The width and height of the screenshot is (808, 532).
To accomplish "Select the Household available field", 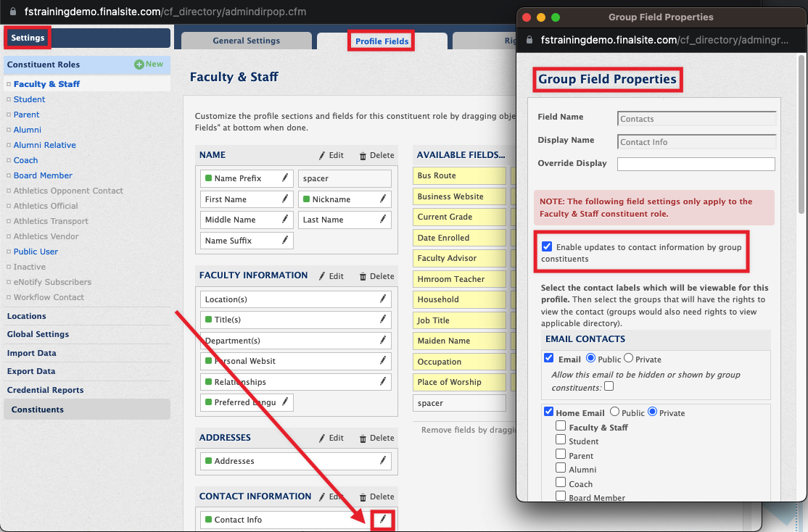I will 458,299.
